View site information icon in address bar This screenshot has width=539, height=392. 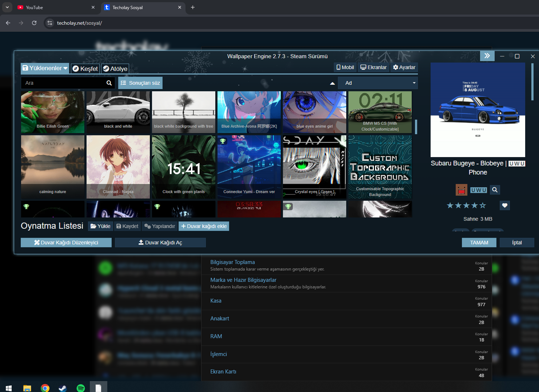click(x=50, y=23)
